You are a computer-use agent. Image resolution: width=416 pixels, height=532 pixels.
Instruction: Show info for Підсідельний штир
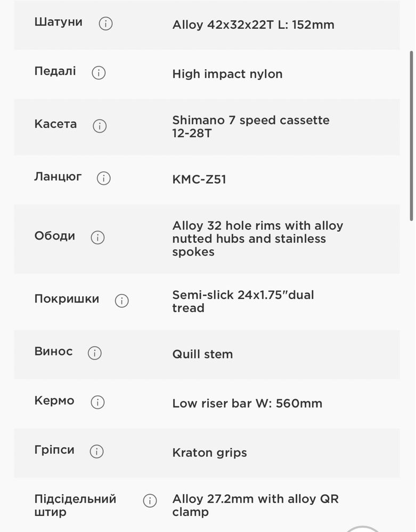150,501
